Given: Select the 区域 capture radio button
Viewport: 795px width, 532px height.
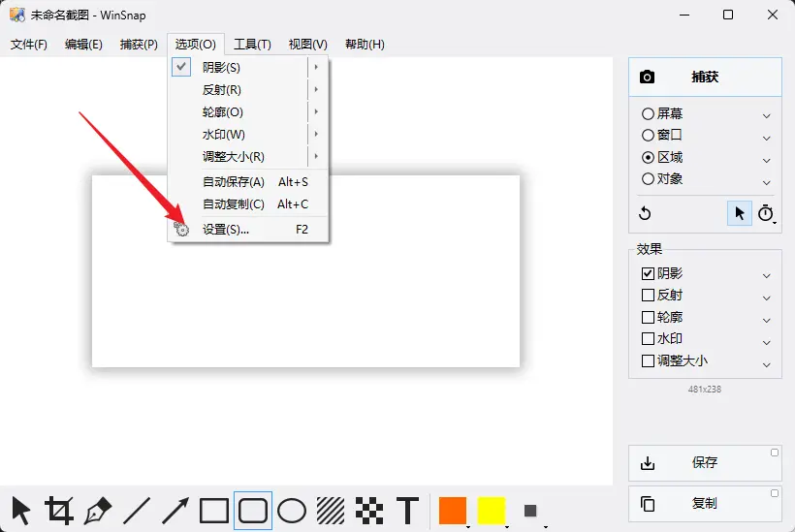Looking at the screenshot, I should (x=648, y=158).
